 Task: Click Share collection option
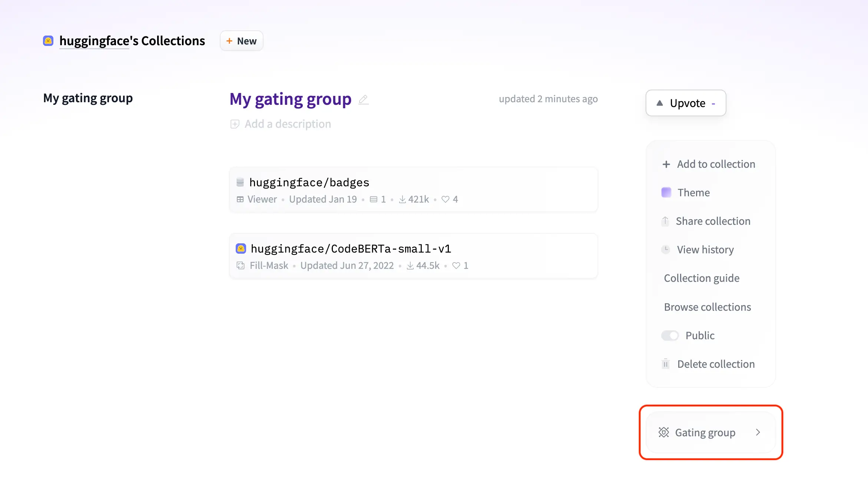[x=713, y=221]
